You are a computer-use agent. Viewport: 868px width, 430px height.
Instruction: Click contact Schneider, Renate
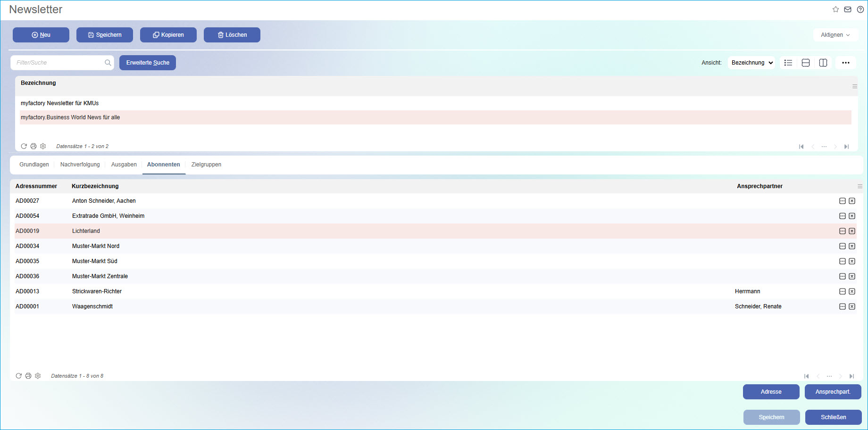758,306
